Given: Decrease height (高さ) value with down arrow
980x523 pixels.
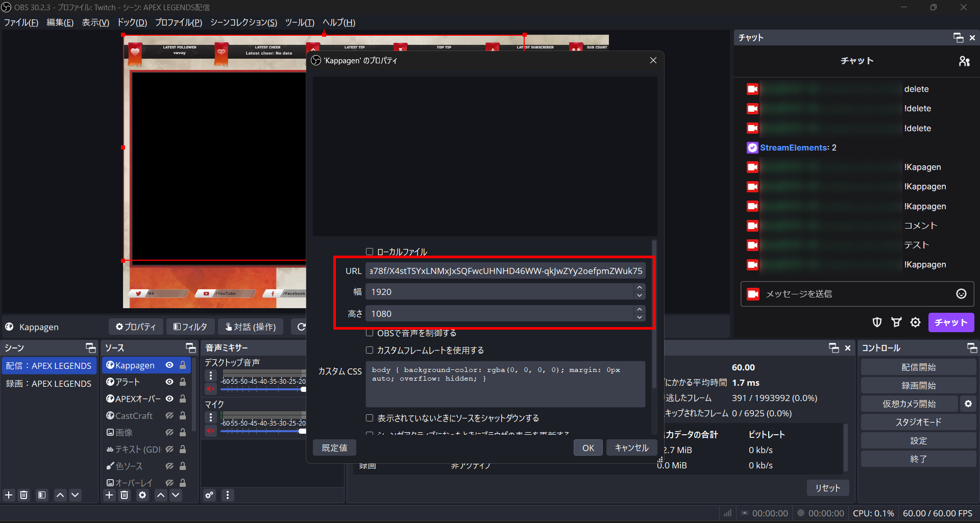Looking at the screenshot, I should point(640,318).
